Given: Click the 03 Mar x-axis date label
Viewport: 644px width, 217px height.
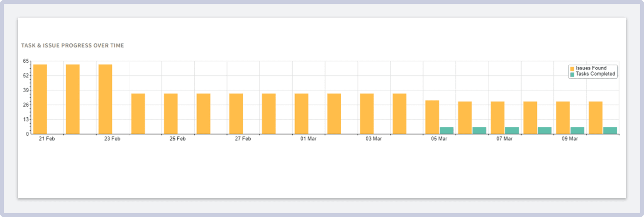Looking at the screenshot, I should pyautogui.click(x=373, y=139).
